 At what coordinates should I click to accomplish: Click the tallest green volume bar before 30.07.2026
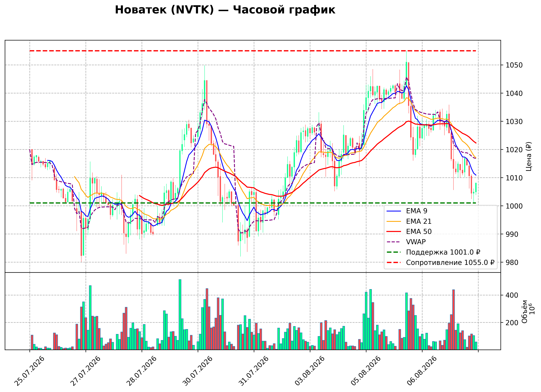pyautogui.click(x=180, y=315)
